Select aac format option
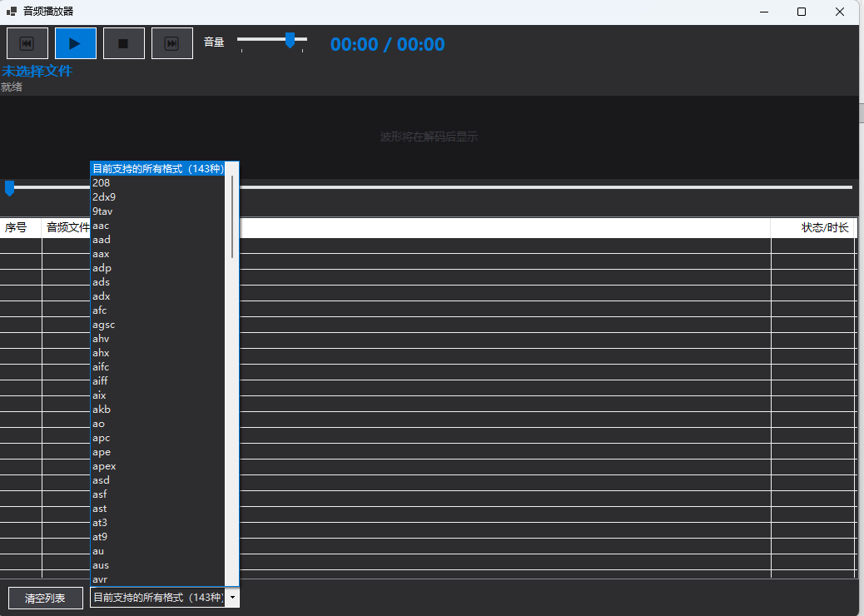Viewport: 864px width, 616px height. click(x=157, y=226)
